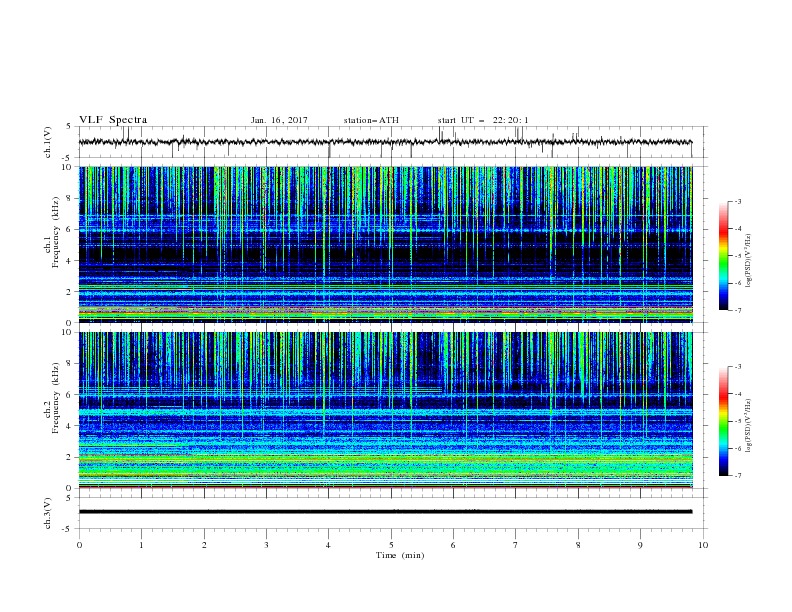Click inside the ch.2 spectrogram panel
This screenshot has height=612, width=792.
coord(385,410)
